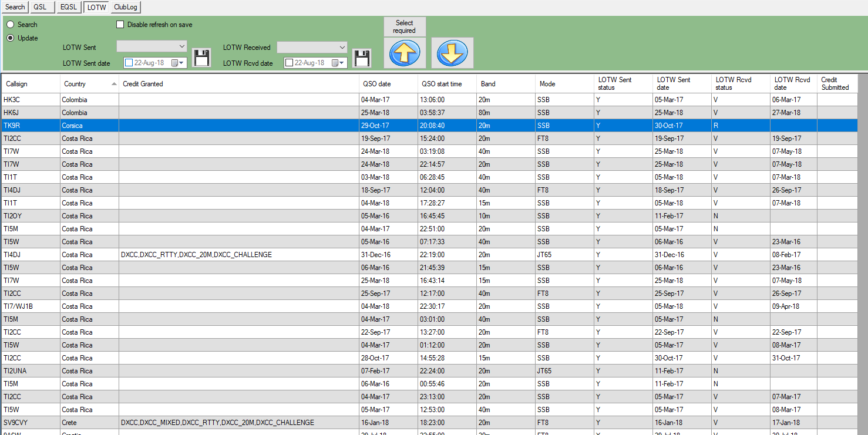Screen dimensions: 868x435
Task: Switch to the LOTW tab
Action: click(97, 7)
